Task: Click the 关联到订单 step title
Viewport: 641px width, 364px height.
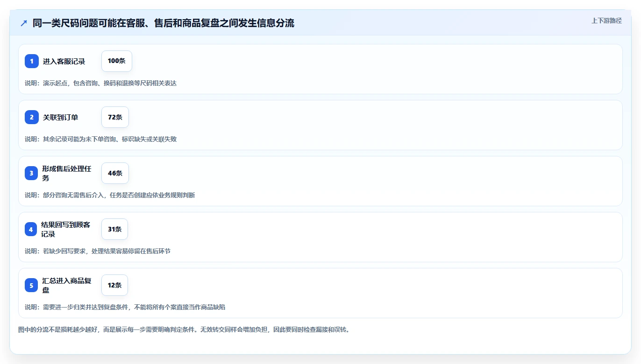Action: pyautogui.click(x=61, y=117)
